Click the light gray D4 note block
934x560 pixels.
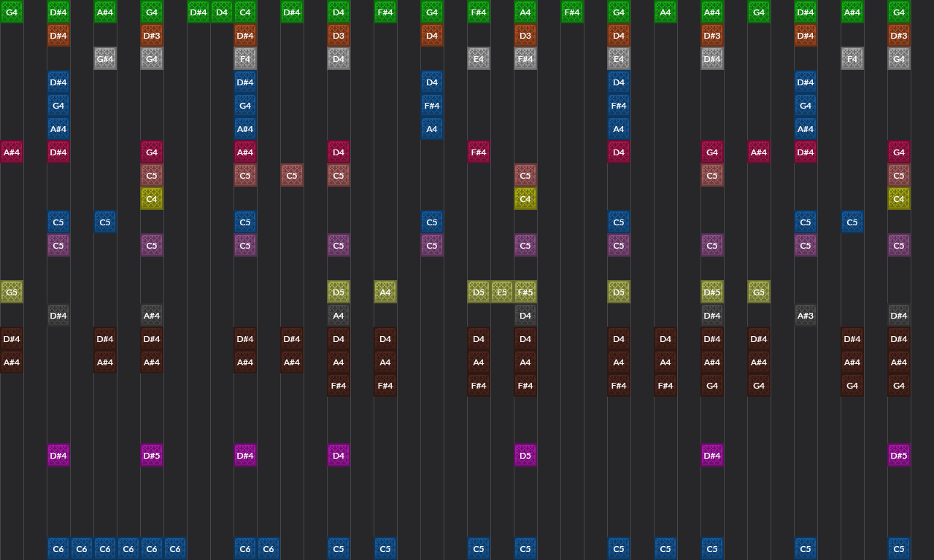point(339,58)
